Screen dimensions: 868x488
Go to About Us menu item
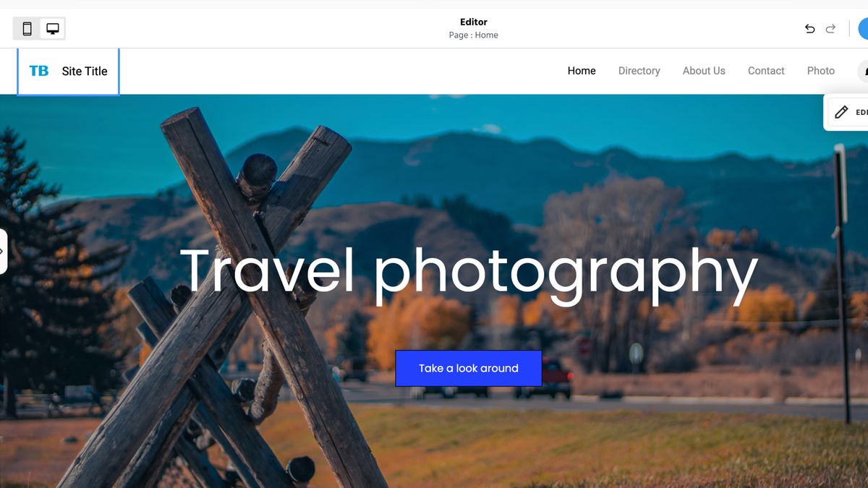(704, 71)
